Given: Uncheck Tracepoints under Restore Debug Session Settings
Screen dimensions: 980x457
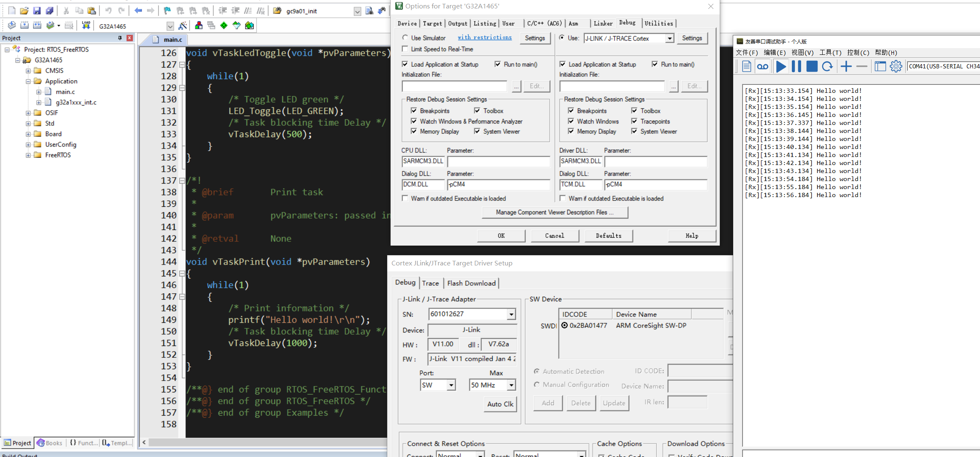Looking at the screenshot, I should click(634, 121).
